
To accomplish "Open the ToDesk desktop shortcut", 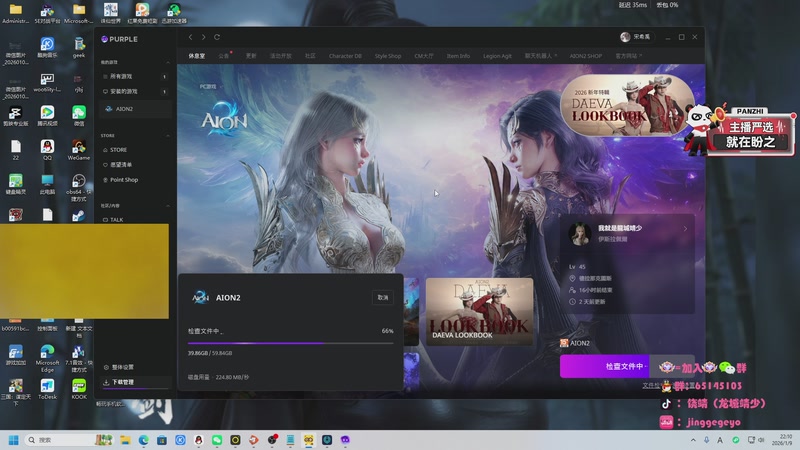I will (x=47, y=389).
